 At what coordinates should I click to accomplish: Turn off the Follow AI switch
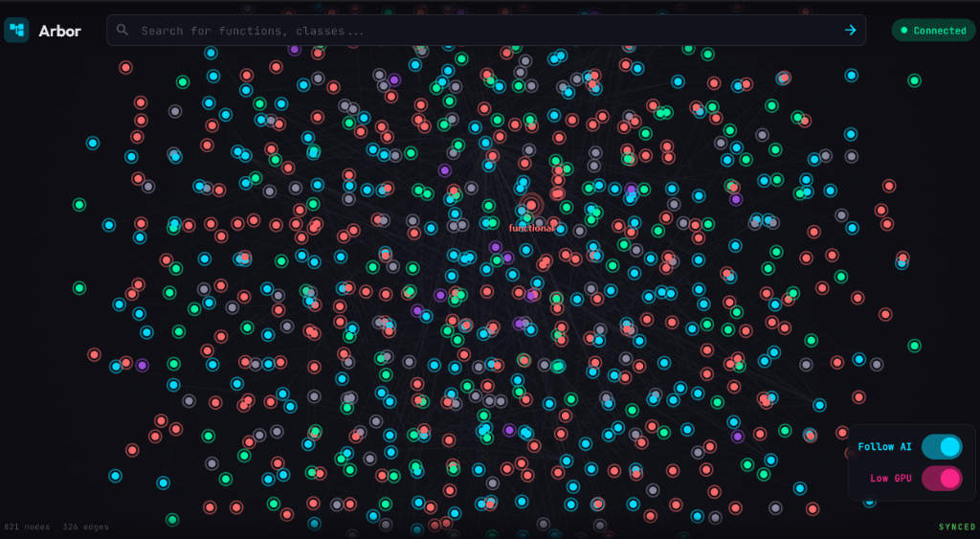[x=942, y=447]
